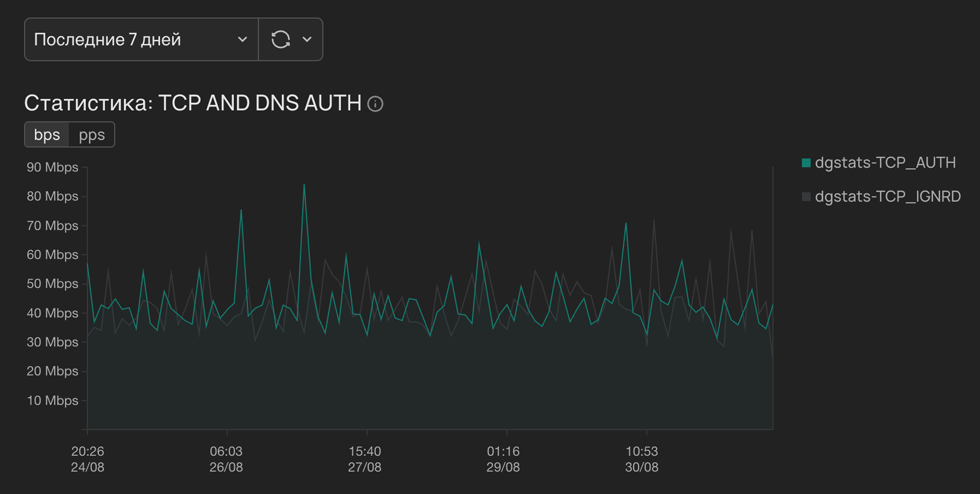Click the 01:16 29/08 time label
Image resolution: width=980 pixels, height=494 pixels.
point(503,459)
